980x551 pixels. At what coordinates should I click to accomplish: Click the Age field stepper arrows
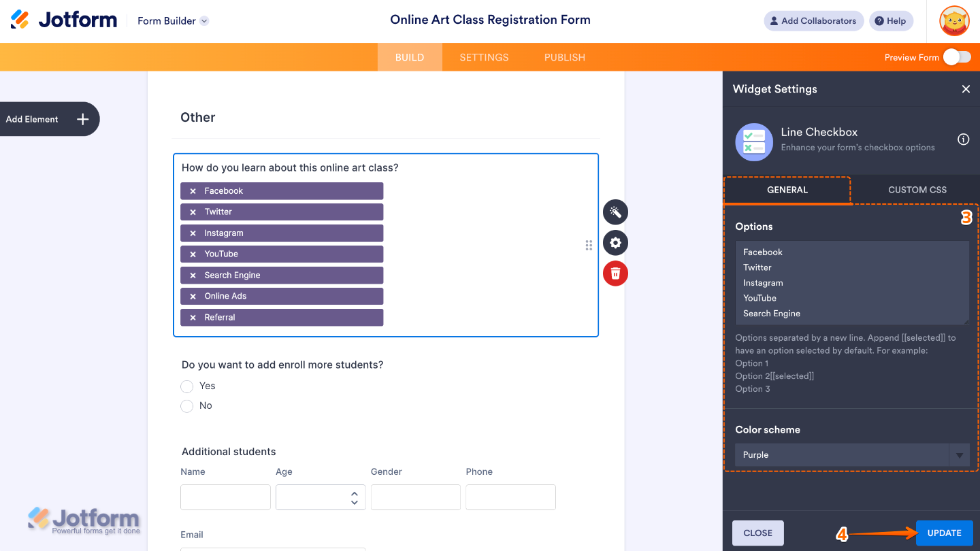tap(354, 497)
